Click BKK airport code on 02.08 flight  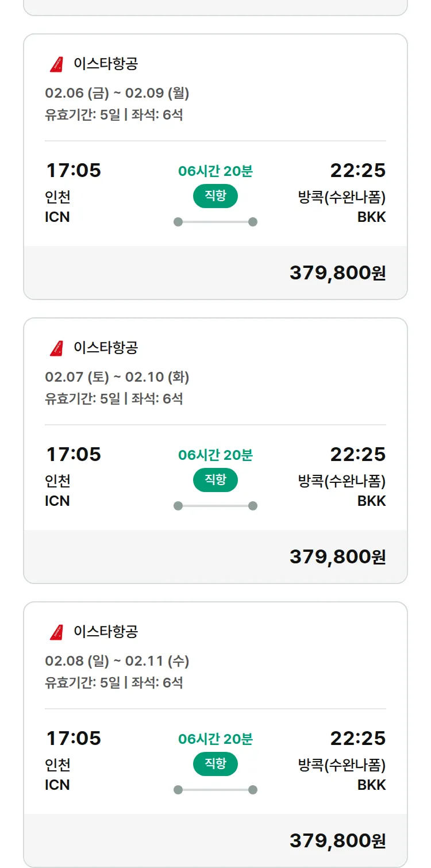tap(371, 785)
